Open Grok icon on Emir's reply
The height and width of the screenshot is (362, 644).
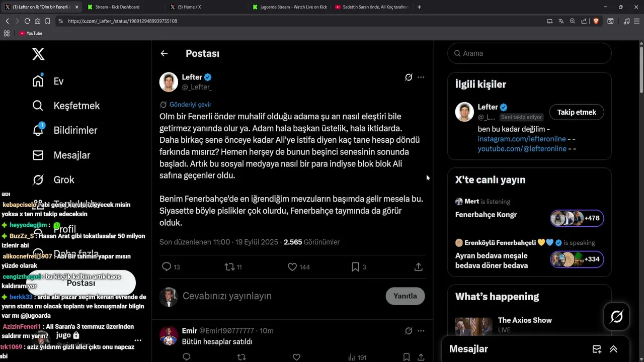[409, 331]
